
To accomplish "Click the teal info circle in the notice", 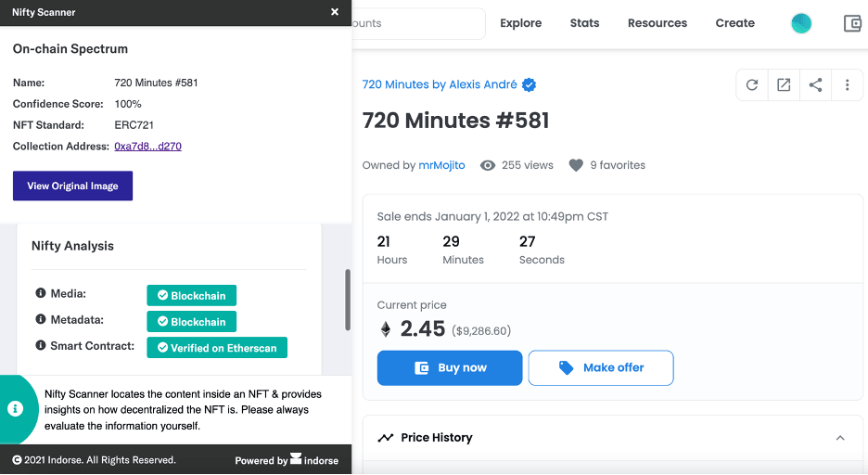I will pos(16,409).
